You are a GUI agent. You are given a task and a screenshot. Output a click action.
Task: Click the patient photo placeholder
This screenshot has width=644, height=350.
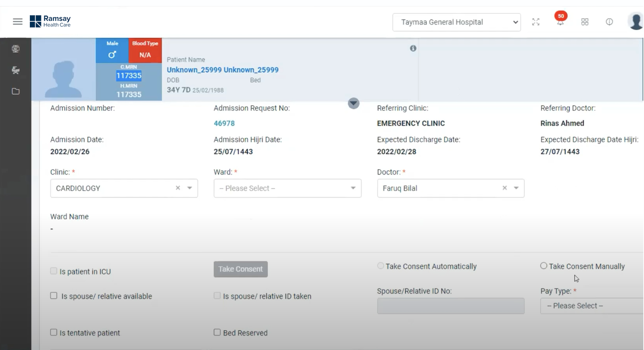pyautogui.click(x=63, y=69)
